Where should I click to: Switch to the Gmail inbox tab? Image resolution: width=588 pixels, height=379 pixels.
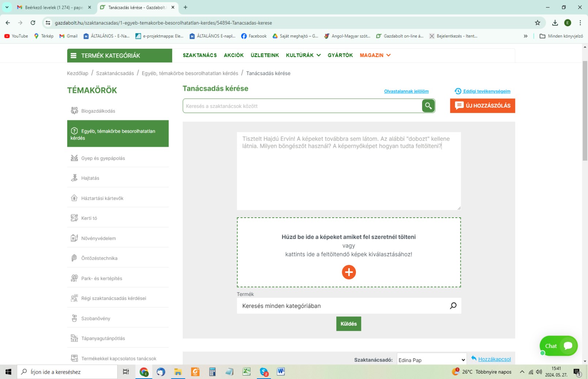[50, 7]
